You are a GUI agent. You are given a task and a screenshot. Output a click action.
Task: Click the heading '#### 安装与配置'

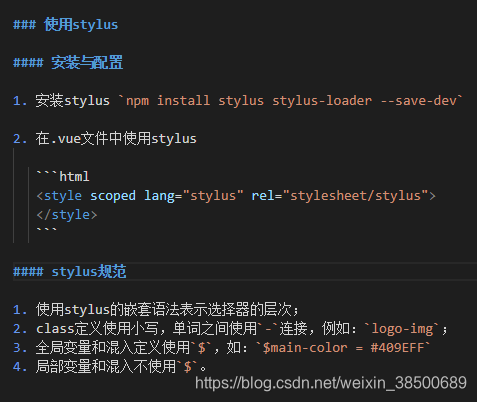click(68, 62)
